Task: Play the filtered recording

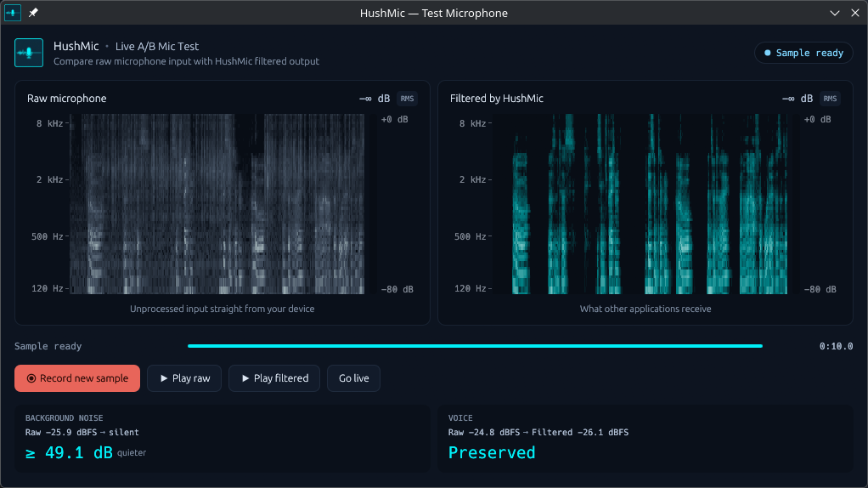Action: click(x=274, y=378)
